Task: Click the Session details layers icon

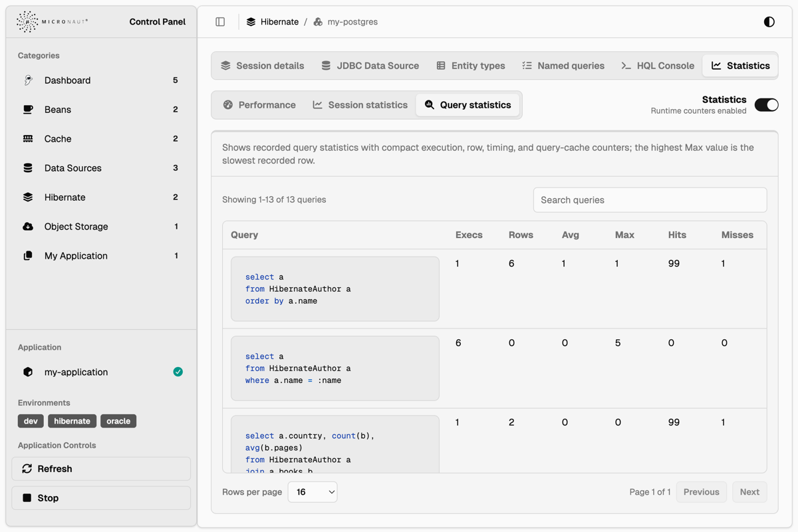Action: tap(226, 66)
